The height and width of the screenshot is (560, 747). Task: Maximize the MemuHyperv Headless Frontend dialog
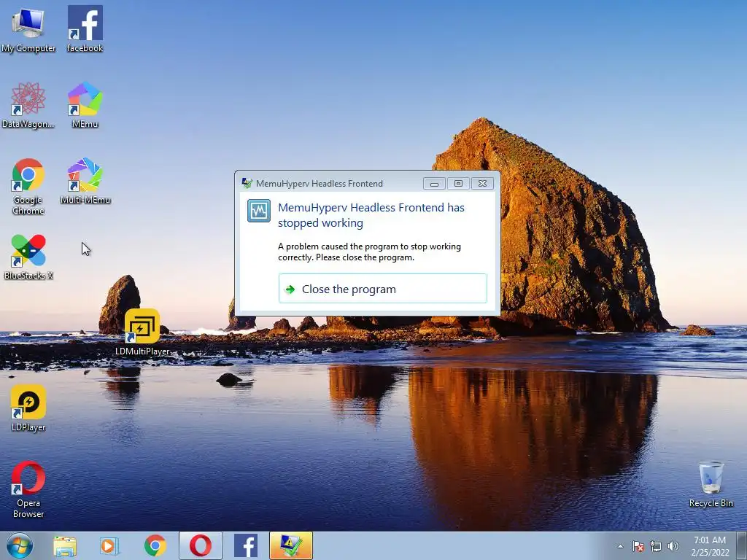(458, 184)
